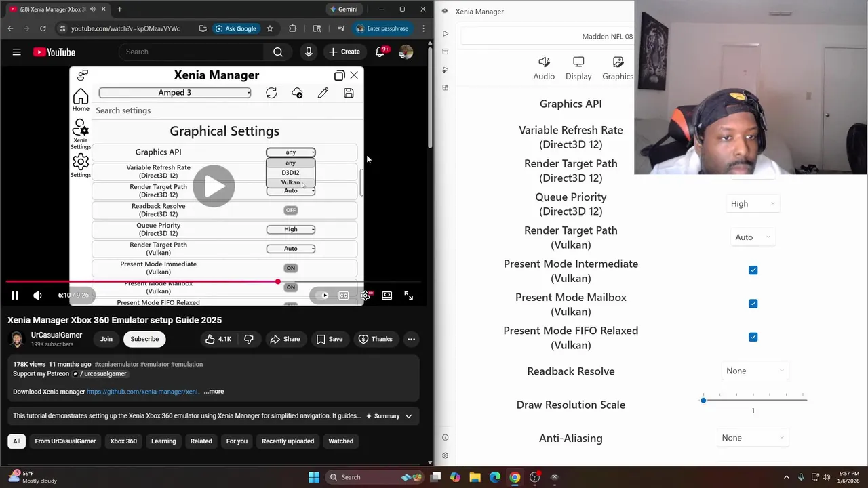Click Ask Google in the address bar
Image resolution: width=868 pixels, height=488 pixels.
[235, 28]
